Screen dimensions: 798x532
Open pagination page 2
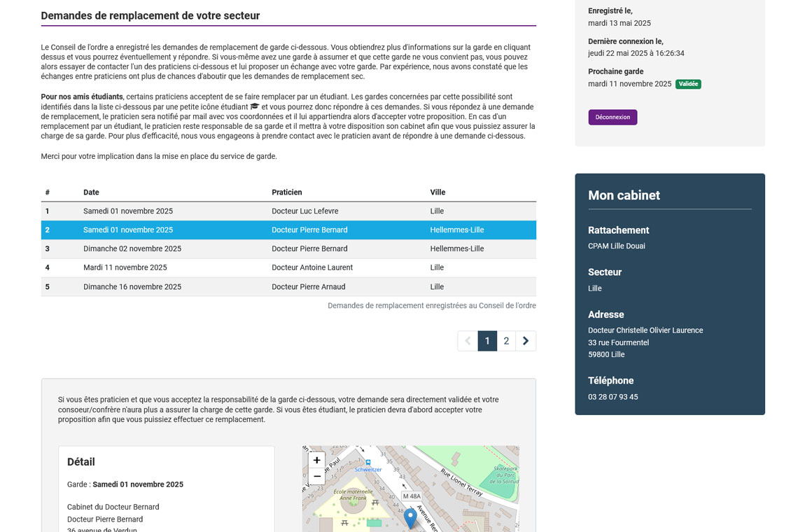click(506, 341)
